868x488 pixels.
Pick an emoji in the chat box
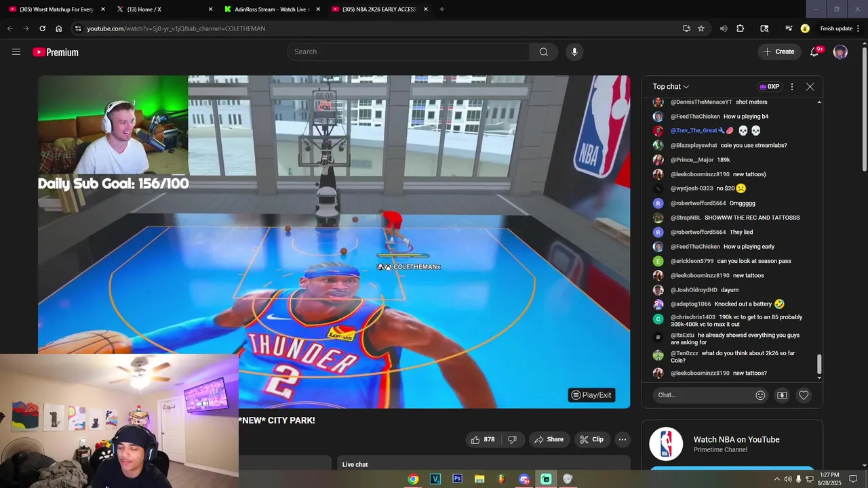coord(760,395)
